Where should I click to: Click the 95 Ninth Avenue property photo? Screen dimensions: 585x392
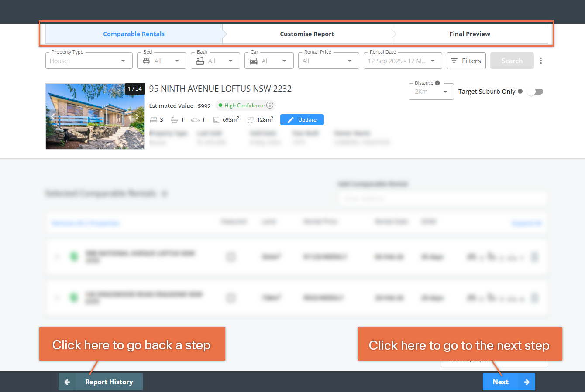[95, 116]
